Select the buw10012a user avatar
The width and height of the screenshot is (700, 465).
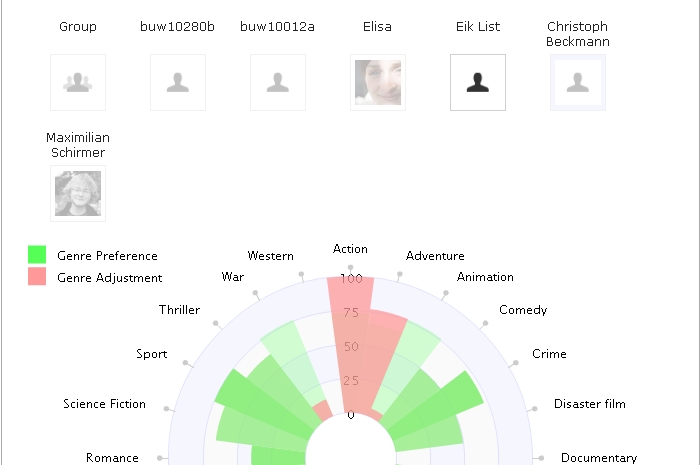[278, 83]
